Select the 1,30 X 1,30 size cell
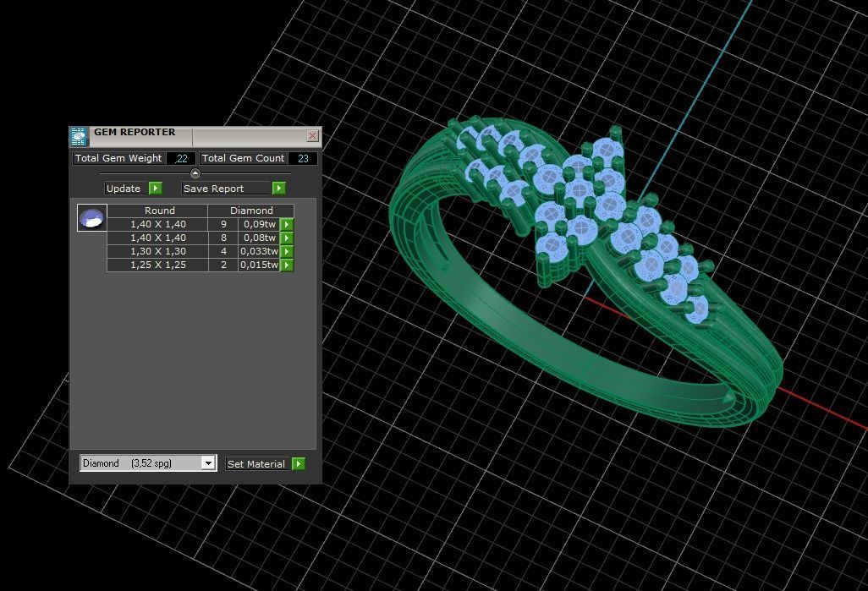Image resolution: width=868 pixels, height=591 pixels. coord(157,251)
